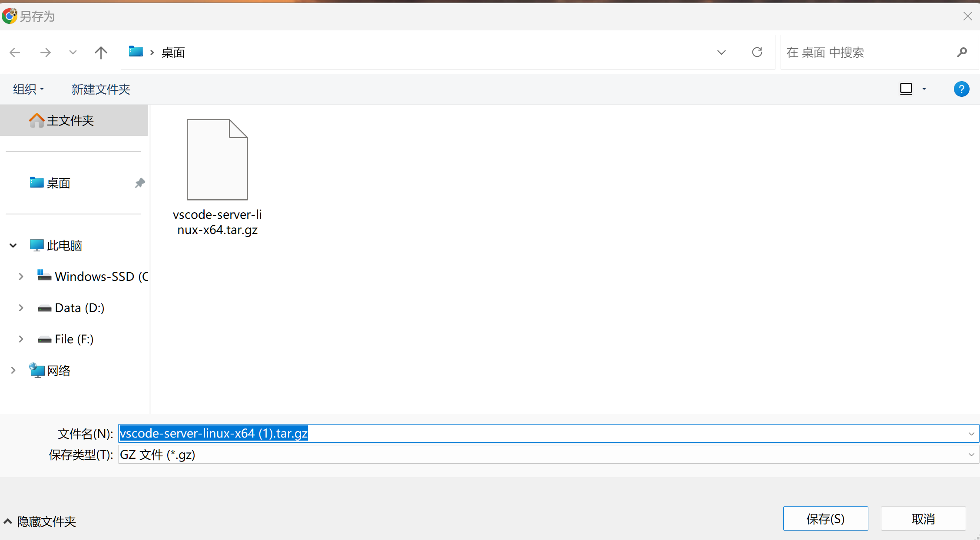
Task: Open the 组织 menu
Action: [x=28, y=89]
